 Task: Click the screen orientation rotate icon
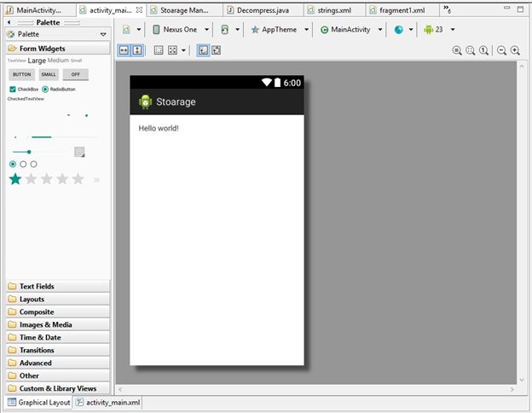pos(224,30)
